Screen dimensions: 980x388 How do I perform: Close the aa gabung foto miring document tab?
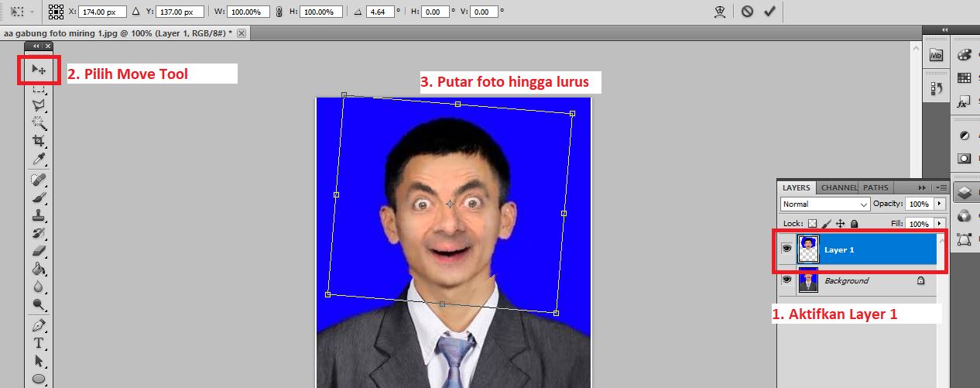[241, 33]
